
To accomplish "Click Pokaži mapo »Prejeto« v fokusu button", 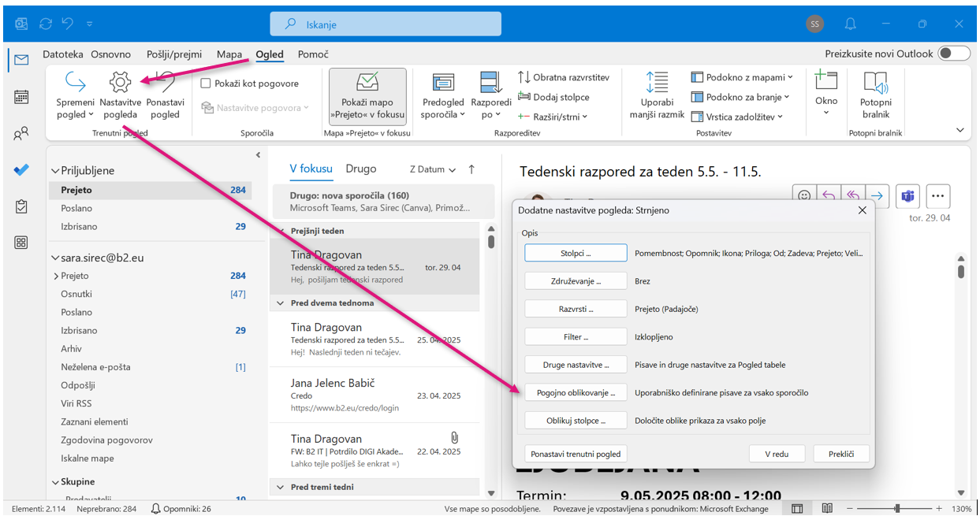I will point(367,97).
